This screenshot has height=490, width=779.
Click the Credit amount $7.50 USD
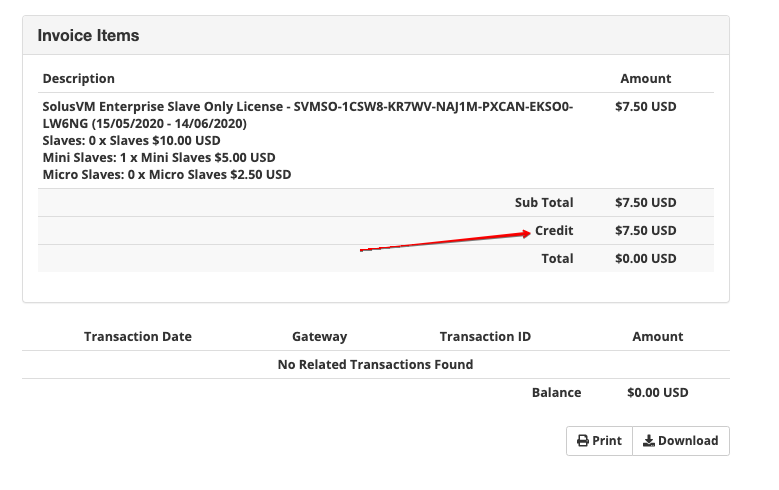(646, 230)
